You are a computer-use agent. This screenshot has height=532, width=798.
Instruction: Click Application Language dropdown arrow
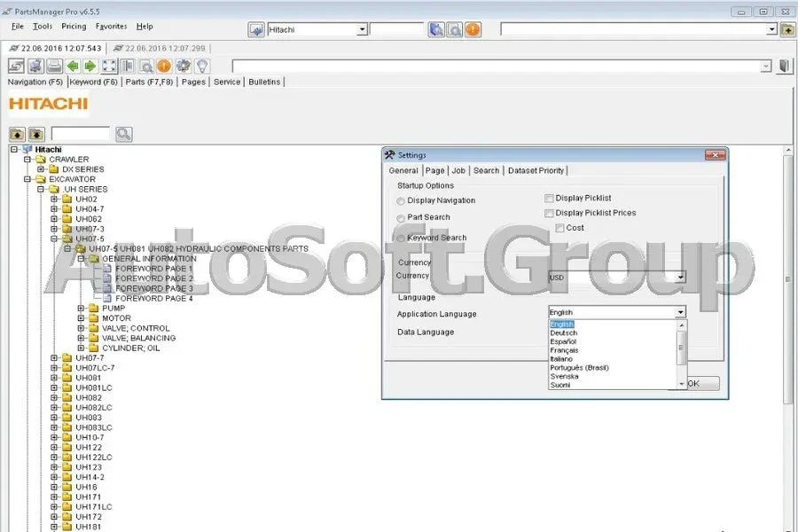click(x=680, y=312)
